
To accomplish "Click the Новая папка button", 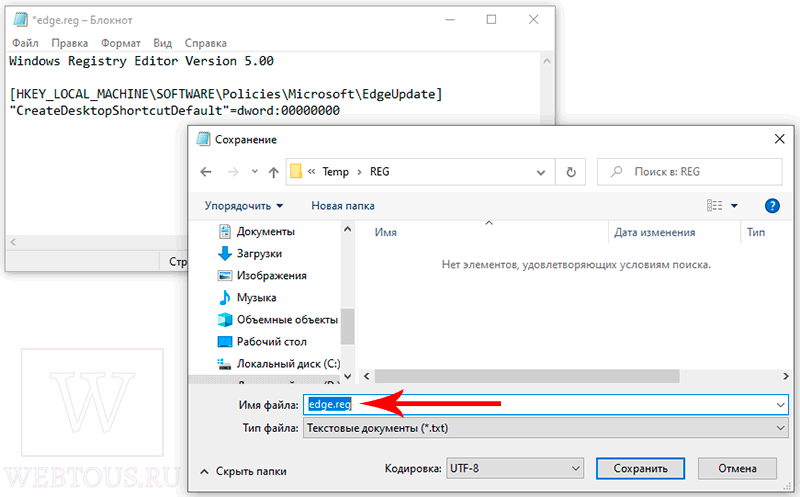I will coord(343,206).
